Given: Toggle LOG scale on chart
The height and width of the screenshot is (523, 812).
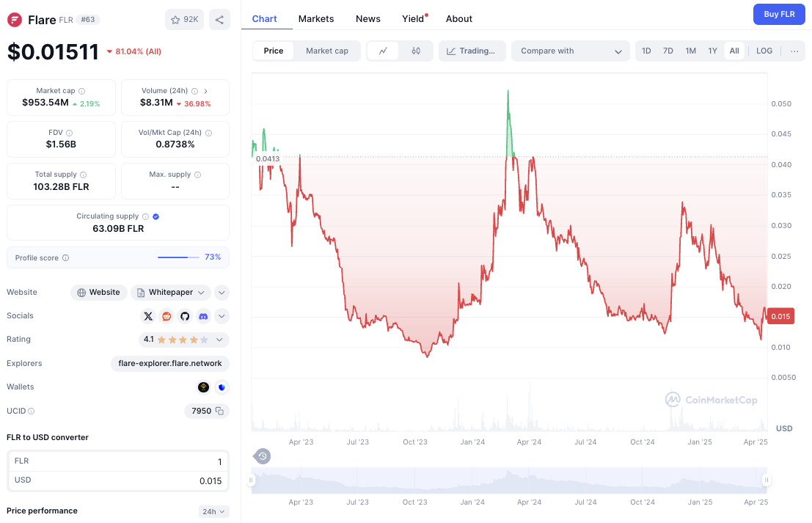Looking at the screenshot, I should tap(764, 51).
